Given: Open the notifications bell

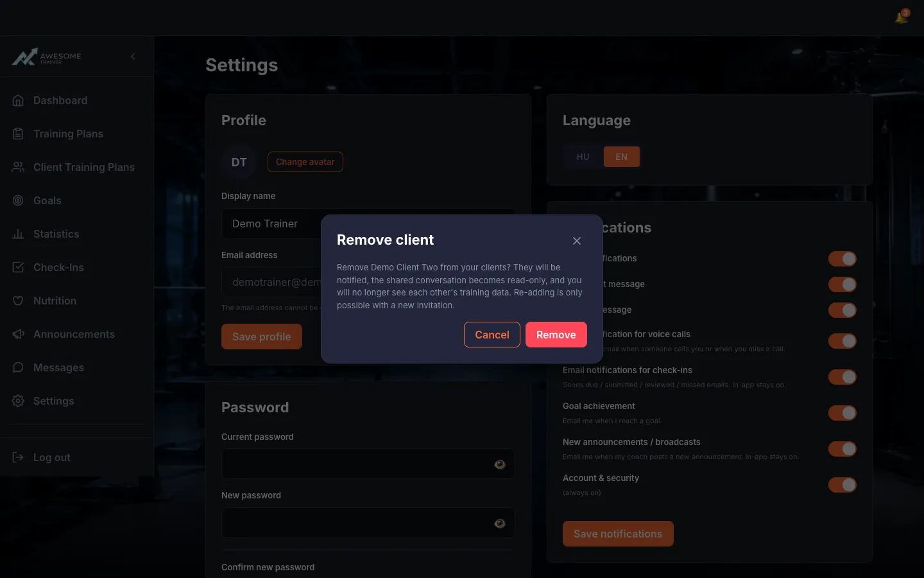Looking at the screenshot, I should click(902, 17).
